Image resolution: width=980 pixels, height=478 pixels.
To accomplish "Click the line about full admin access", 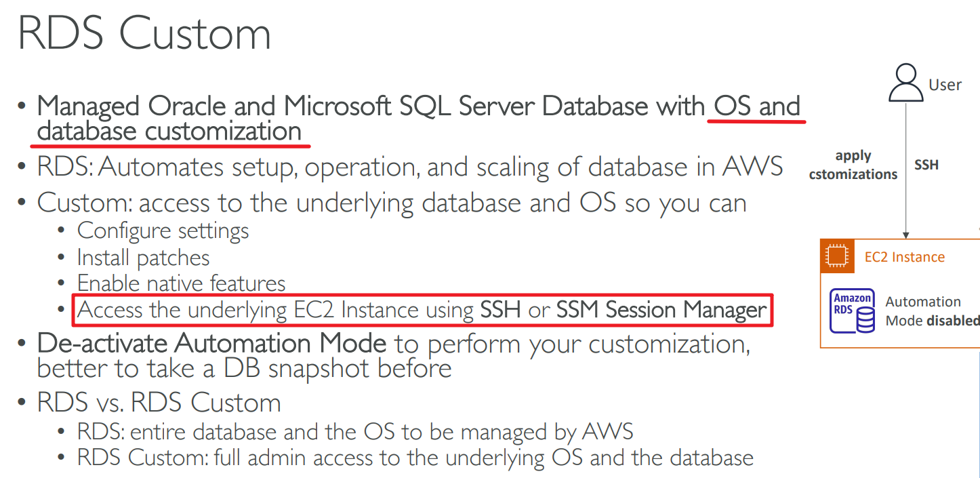I will click(415, 458).
